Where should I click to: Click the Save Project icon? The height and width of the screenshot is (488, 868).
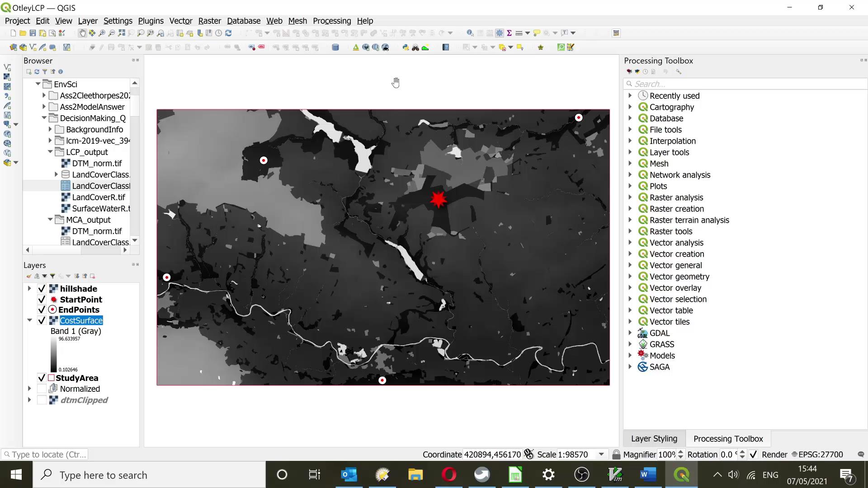(33, 33)
